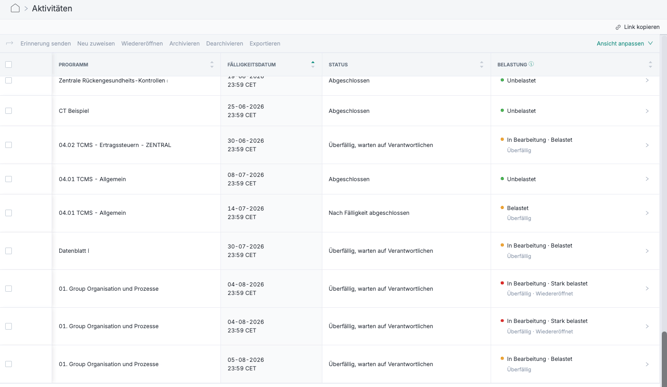Screen dimensions: 667x387
Task: Toggle the select-all checkbox in the header
Action: 9,65
